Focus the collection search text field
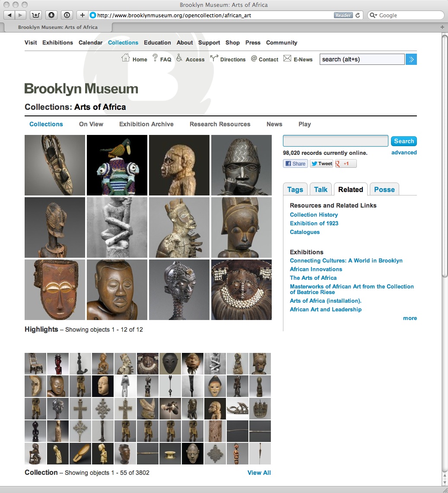The width and height of the screenshot is (448, 493). (336, 141)
